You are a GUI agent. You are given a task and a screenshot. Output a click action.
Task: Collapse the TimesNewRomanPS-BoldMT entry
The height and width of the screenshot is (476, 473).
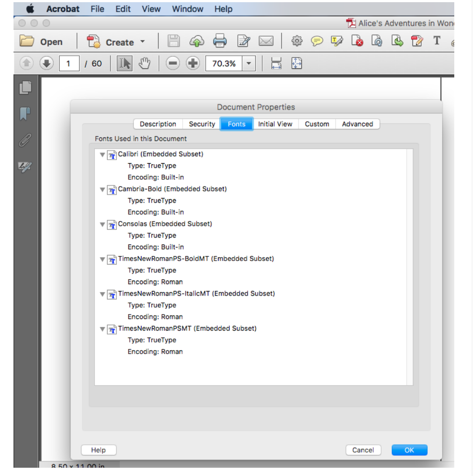click(102, 260)
